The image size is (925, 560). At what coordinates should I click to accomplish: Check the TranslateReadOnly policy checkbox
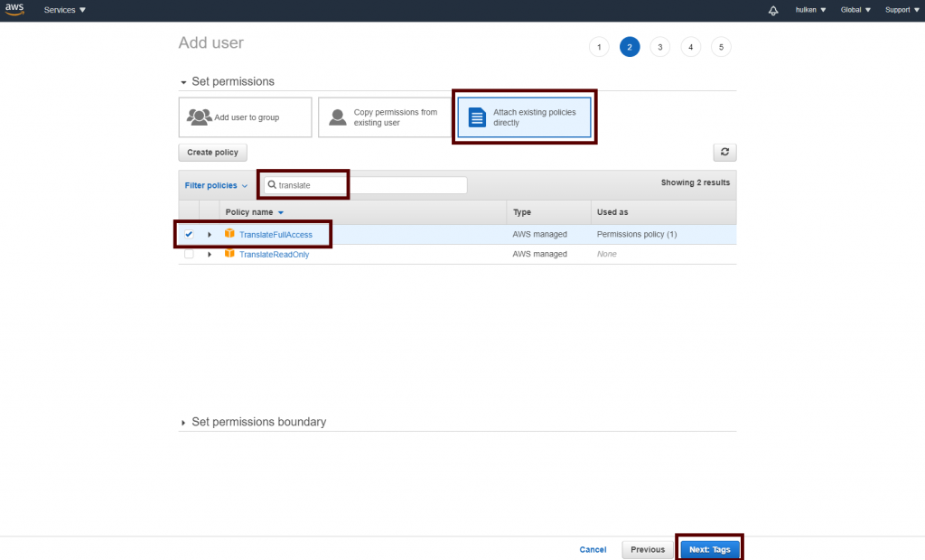[189, 254]
